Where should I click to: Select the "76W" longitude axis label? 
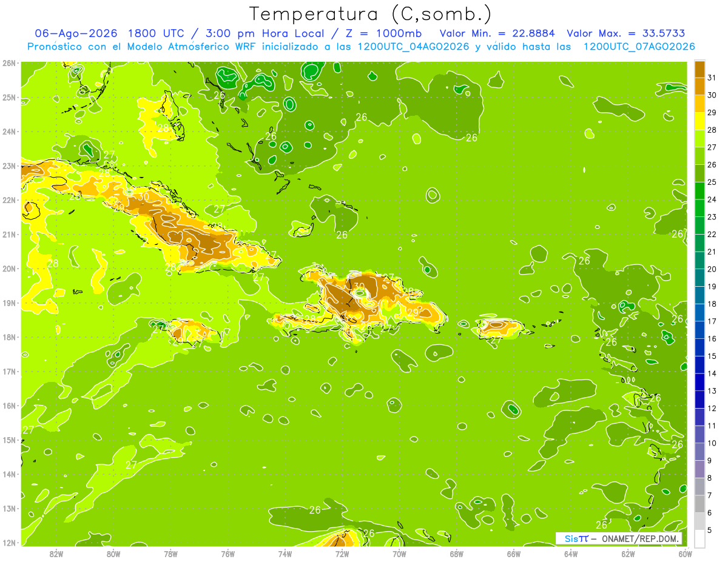coord(227,554)
